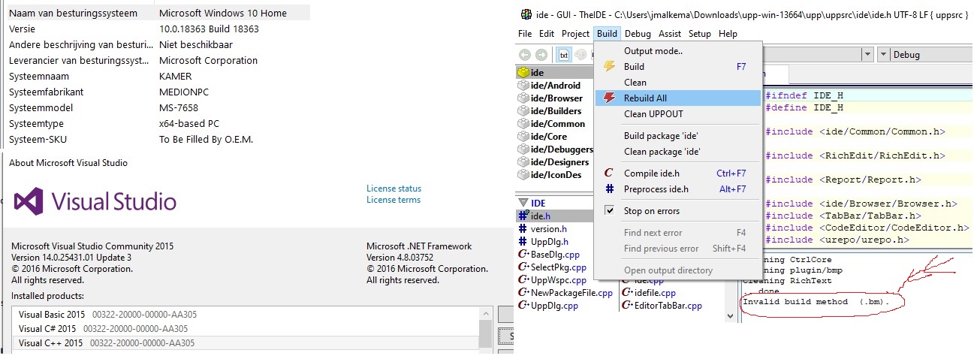This screenshot has height=356, width=980.
Task: Select the ide/Android package icon
Action: 523,86
